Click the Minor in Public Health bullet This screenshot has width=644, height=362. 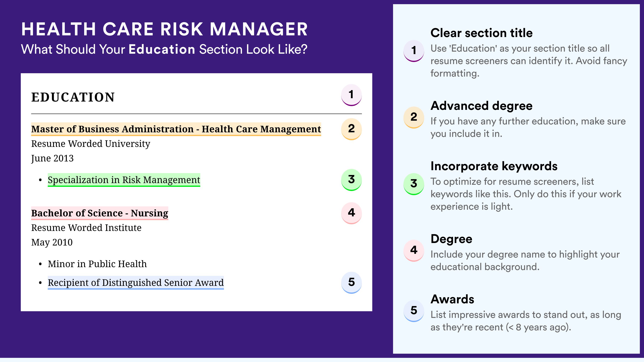(97, 264)
